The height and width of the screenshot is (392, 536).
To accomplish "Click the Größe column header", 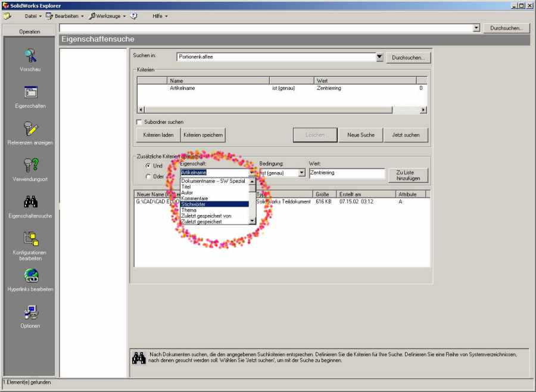I will [x=325, y=194].
